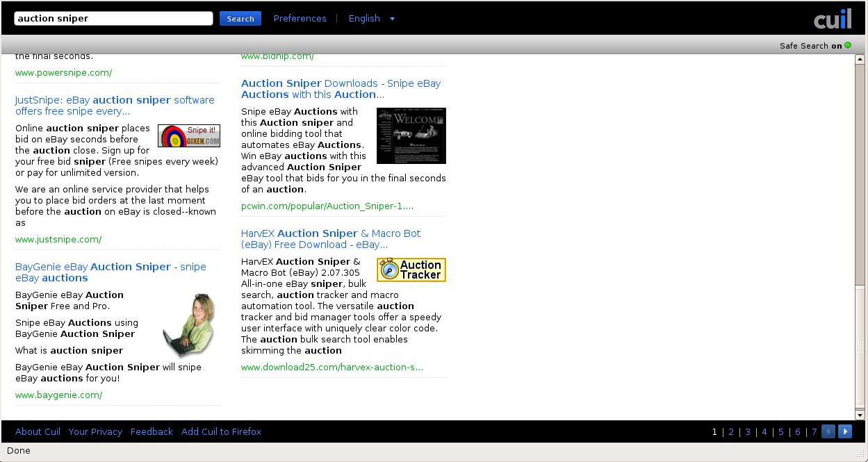The width and height of the screenshot is (868, 462).
Task: Open Auction Sniper Downloads result title
Action: point(341,89)
